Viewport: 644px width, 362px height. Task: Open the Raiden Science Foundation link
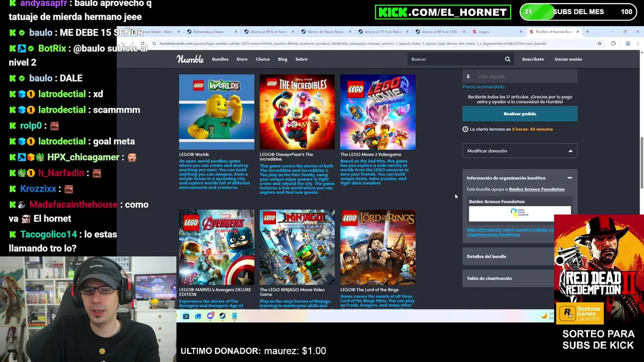pos(536,190)
